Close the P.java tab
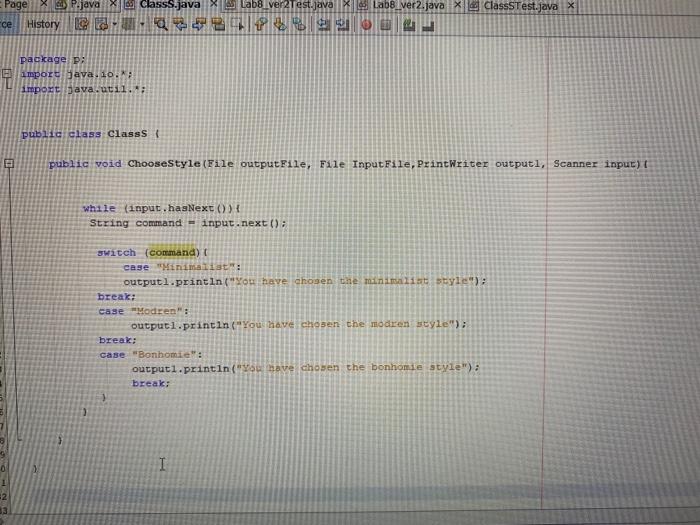Screen dimensions: 700x525 pos(113,4)
